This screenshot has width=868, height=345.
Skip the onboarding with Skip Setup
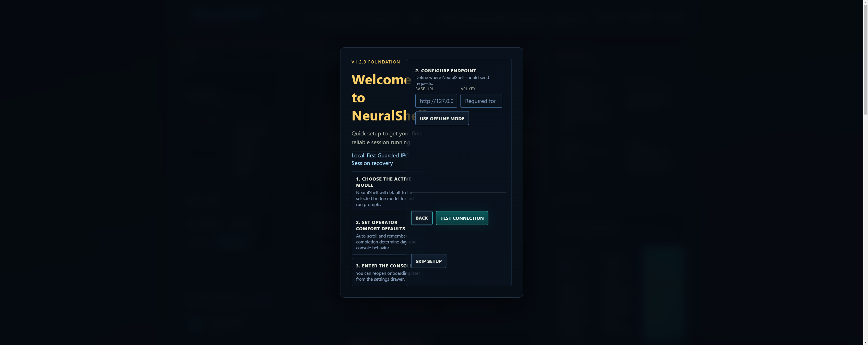coord(428,262)
